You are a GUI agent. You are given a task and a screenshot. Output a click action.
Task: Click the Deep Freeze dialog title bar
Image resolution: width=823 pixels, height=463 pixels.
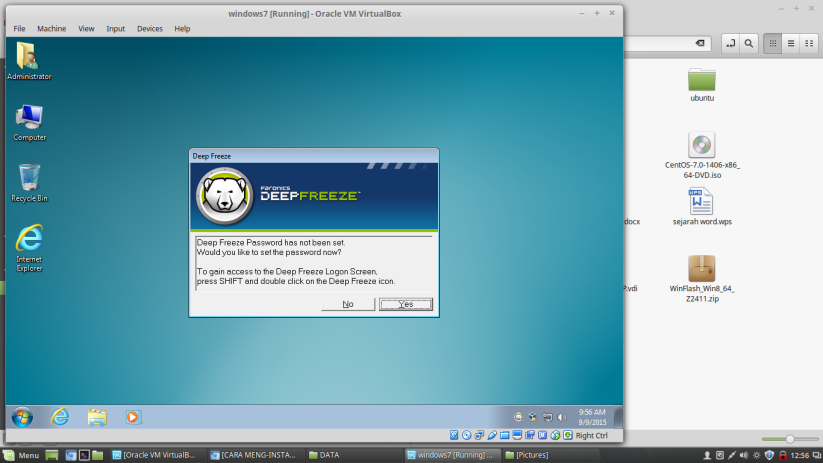(x=314, y=156)
